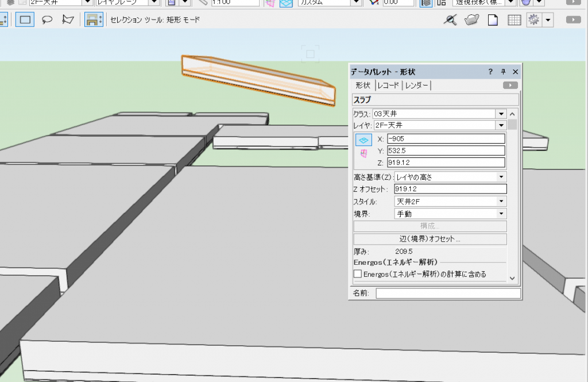Click the 1:100 scale field
Screen dimensions: 588x382
click(x=235, y=2)
